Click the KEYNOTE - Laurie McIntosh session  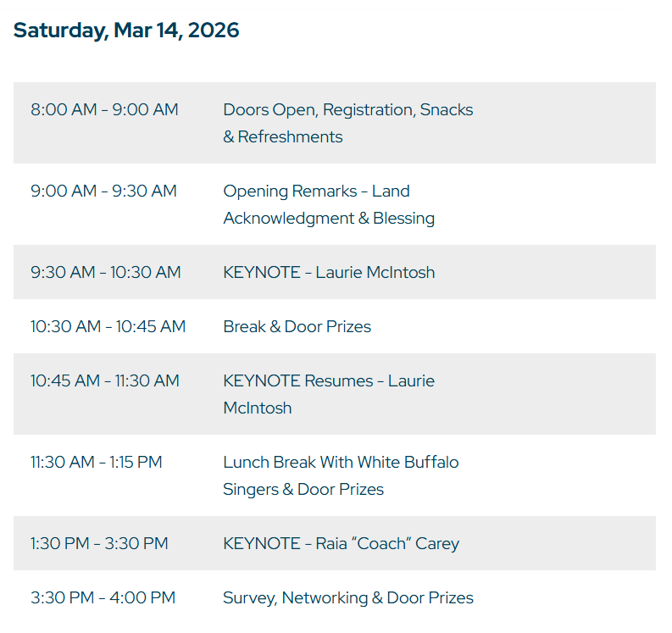pyautogui.click(x=329, y=273)
